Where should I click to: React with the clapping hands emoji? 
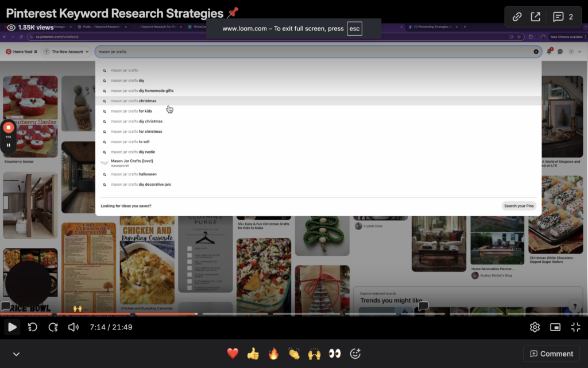[x=294, y=354]
